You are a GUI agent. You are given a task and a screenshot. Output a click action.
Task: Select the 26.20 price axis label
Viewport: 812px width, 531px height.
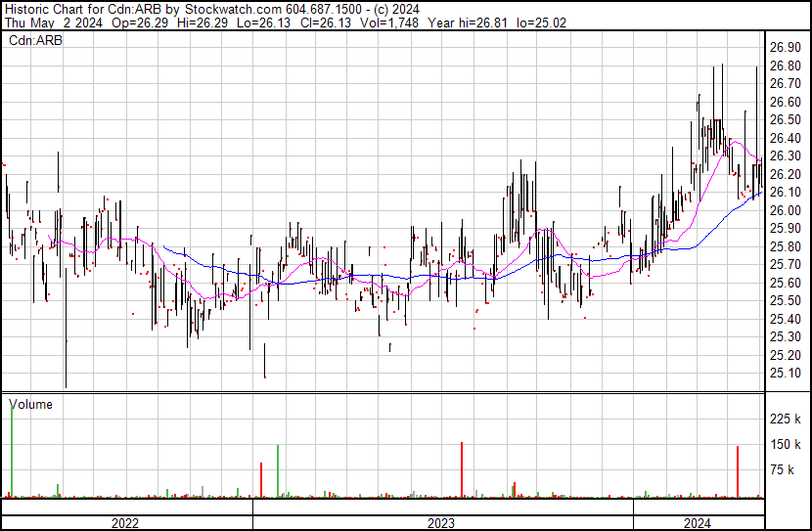(785, 174)
